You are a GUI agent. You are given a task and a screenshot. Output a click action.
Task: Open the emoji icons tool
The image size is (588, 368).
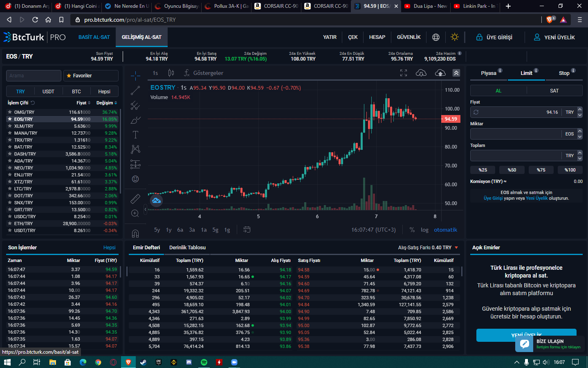point(135,179)
